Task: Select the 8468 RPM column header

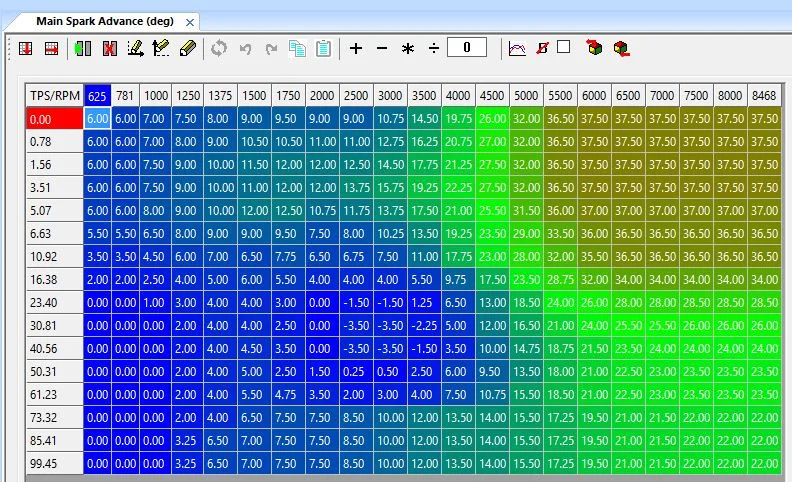Action: tap(763, 95)
